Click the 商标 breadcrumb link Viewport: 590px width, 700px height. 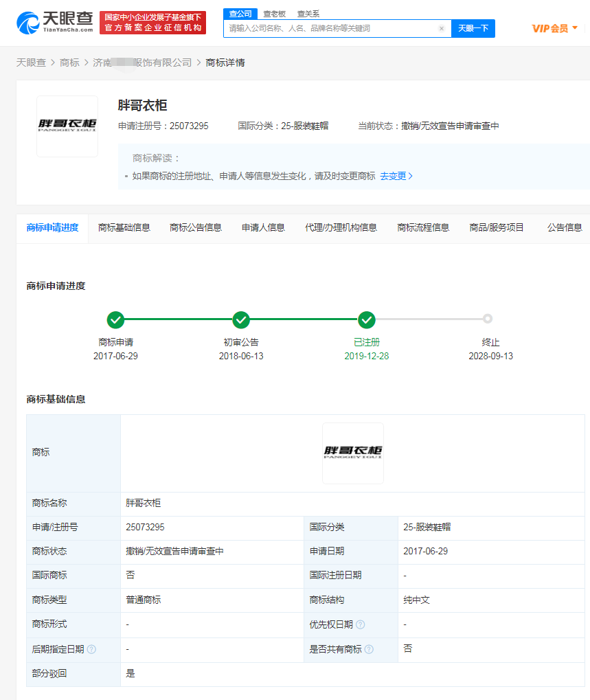(x=69, y=63)
